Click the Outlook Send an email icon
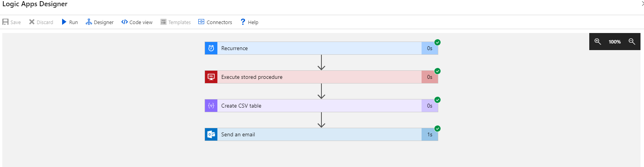This screenshot has height=167, width=644. pyautogui.click(x=211, y=134)
